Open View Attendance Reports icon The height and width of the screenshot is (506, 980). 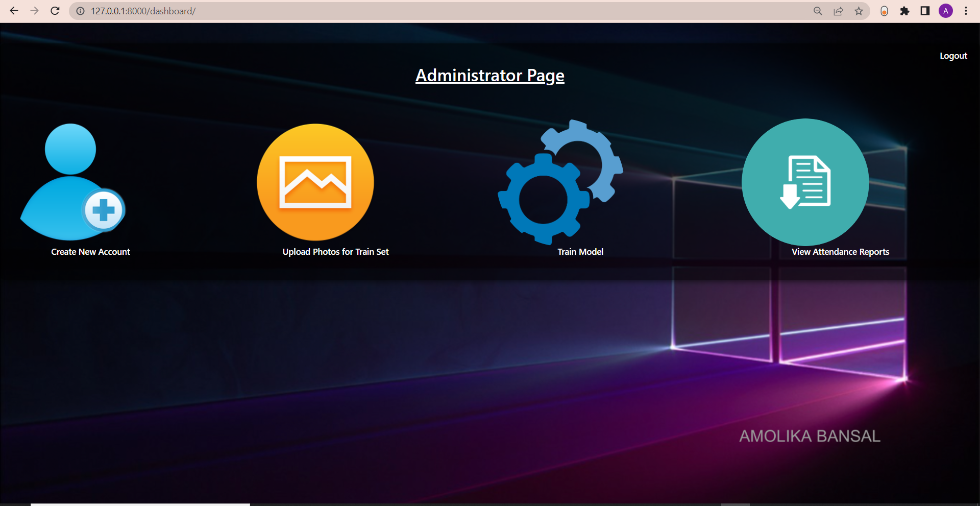[x=805, y=182]
